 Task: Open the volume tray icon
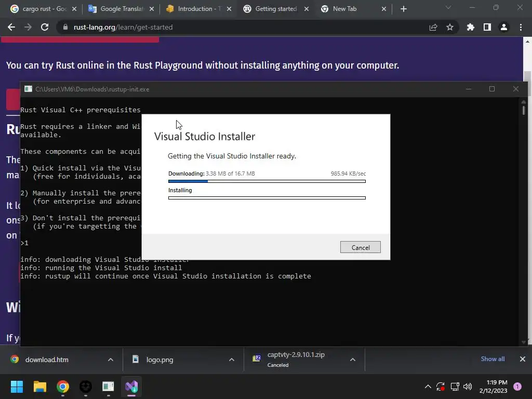click(468, 387)
